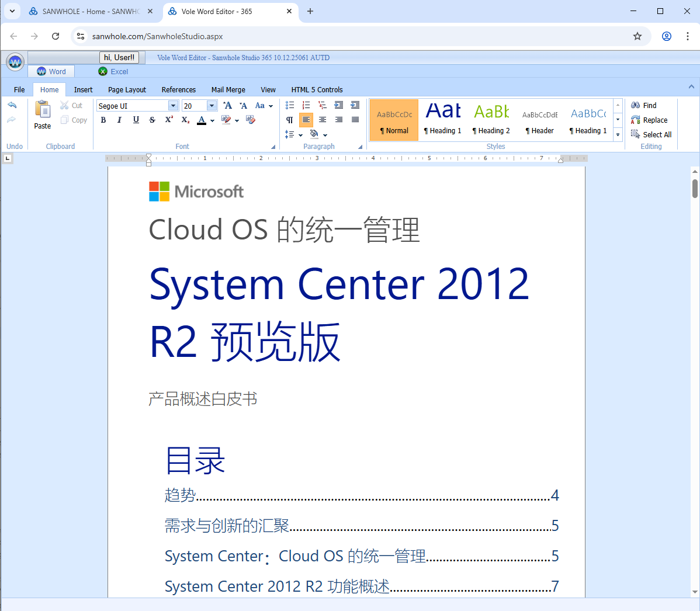Open the browser profile icon
Image resolution: width=700 pixels, height=611 pixels.
667,36
